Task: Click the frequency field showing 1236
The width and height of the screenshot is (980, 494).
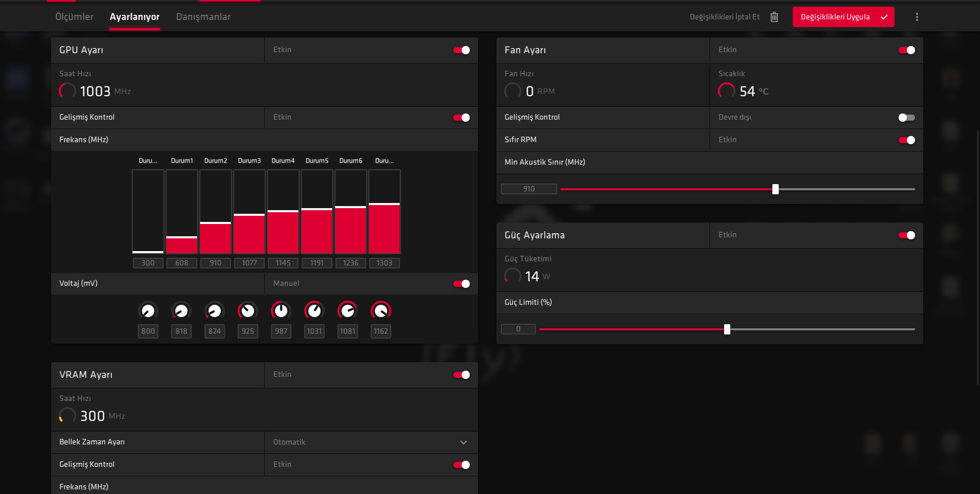Action: click(351, 263)
